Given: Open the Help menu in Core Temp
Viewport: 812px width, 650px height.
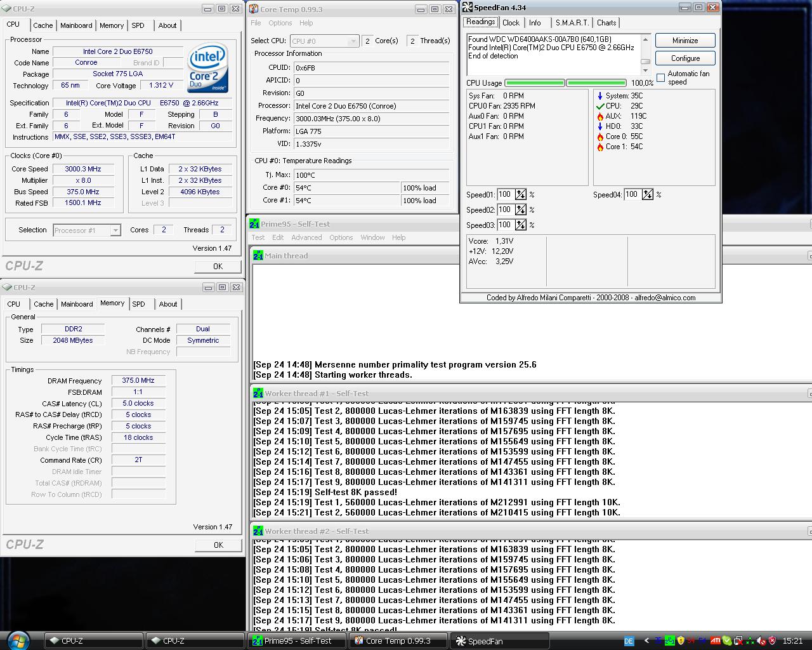Looking at the screenshot, I should pos(306,23).
